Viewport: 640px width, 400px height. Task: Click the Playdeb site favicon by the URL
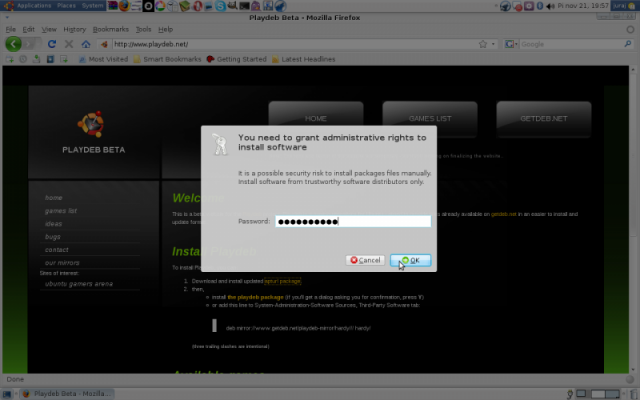tap(104, 44)
